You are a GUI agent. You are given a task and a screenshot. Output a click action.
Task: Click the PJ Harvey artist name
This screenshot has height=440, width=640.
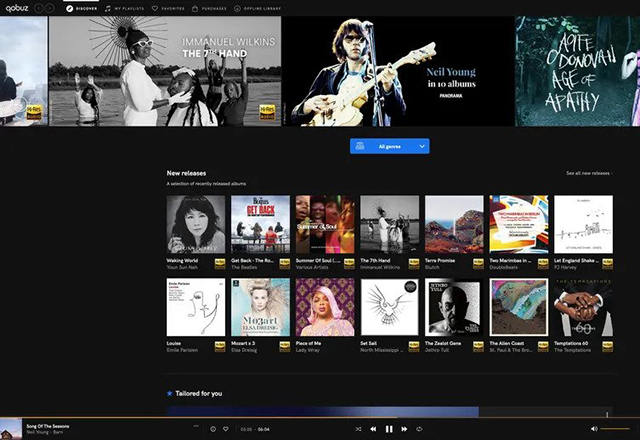point(565,267)
